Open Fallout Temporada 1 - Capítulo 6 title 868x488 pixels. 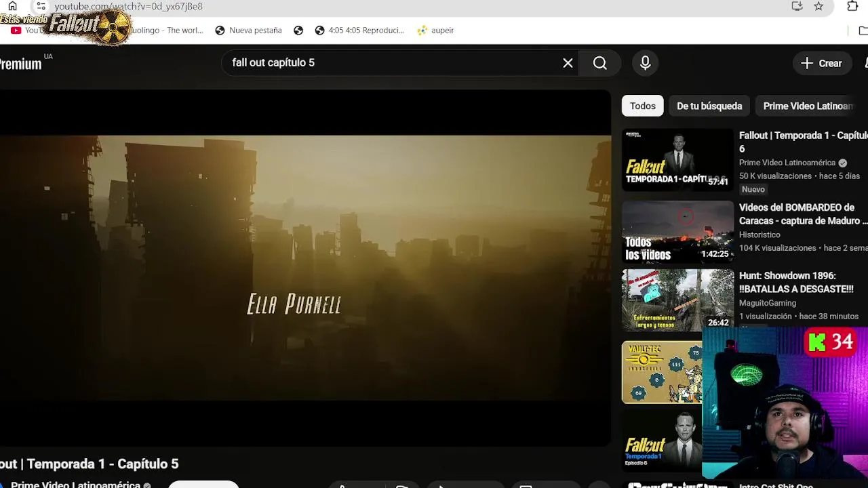[803, 142]
